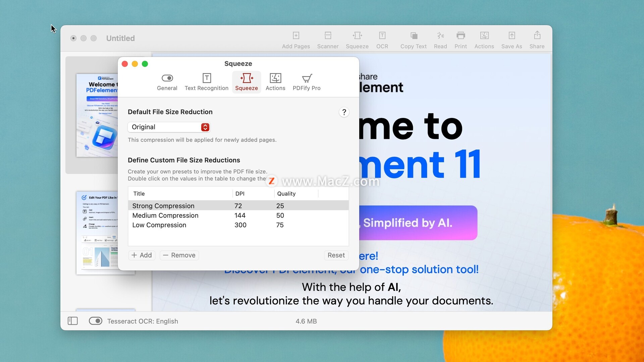Click DPI value 144
The width and height of the screenshot is (644, 362).
pyautogui.click(x=240, y=216)
